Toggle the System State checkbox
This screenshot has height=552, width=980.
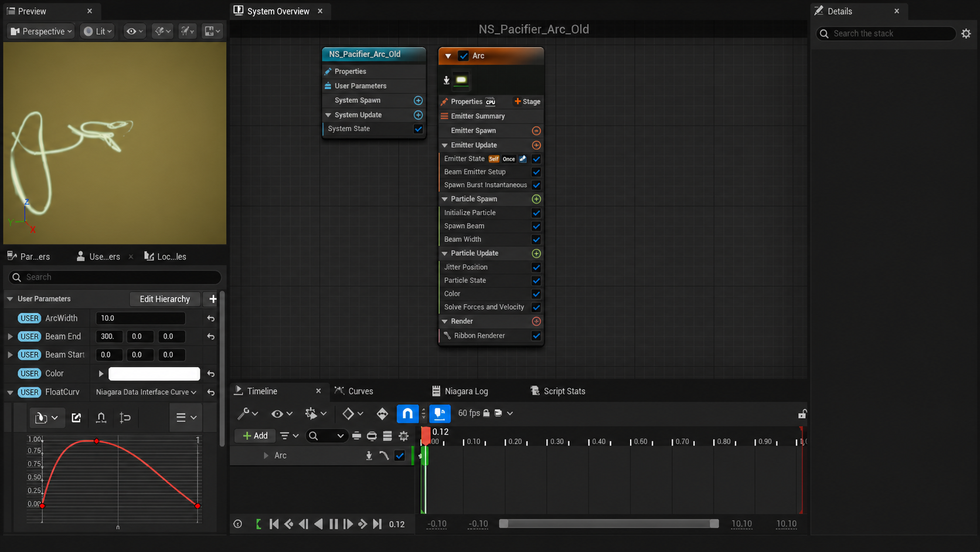[x=418, y=129]
